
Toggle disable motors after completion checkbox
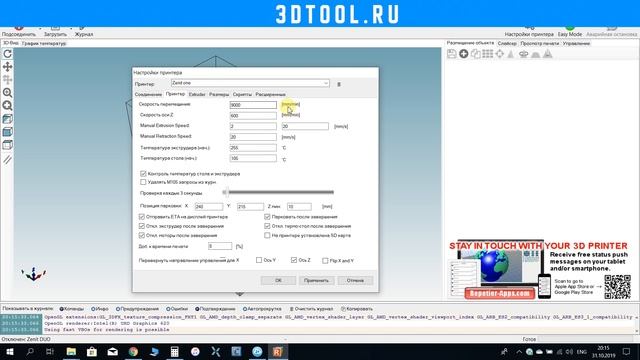pyautogui.click(x=142, y=236)
